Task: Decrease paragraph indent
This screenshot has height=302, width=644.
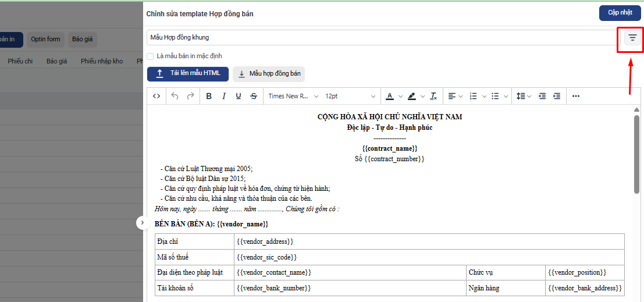Action: (542, 96)
